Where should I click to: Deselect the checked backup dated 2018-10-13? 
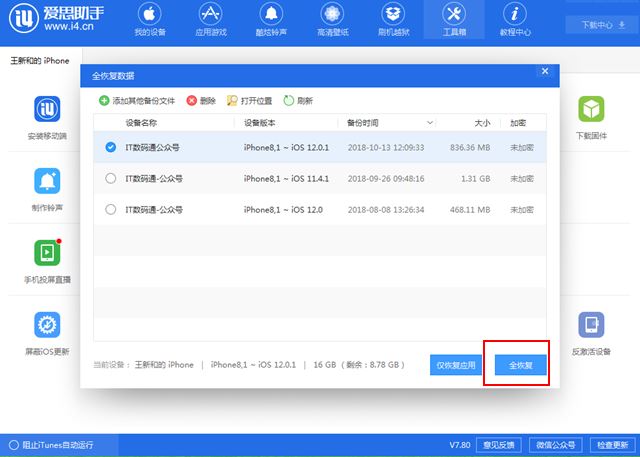111,147
